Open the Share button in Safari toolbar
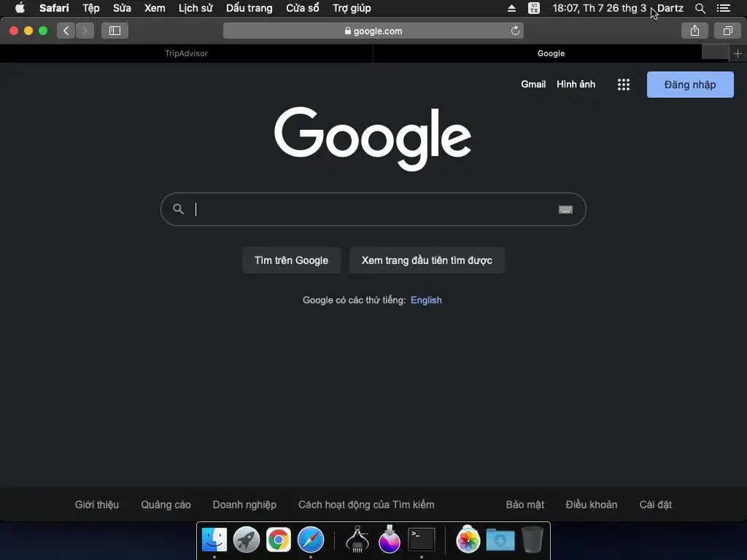This screenshot has width=747, height=560. pos(694,31)
